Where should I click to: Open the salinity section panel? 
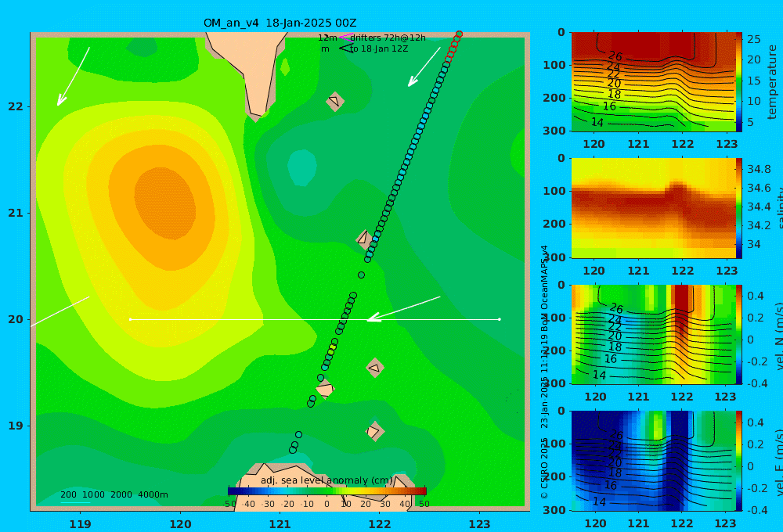[x=653, y=208]
